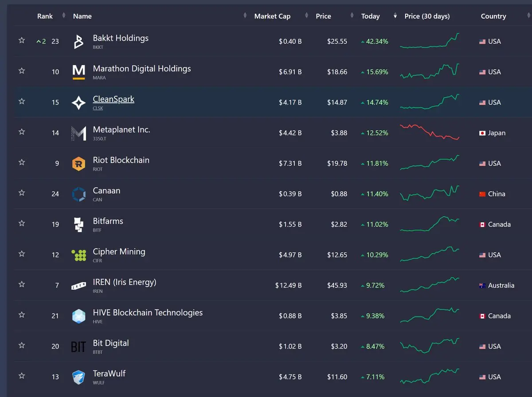Toggle the CleanSpark favorite star
532x397 pixels.
coord(21,101)
